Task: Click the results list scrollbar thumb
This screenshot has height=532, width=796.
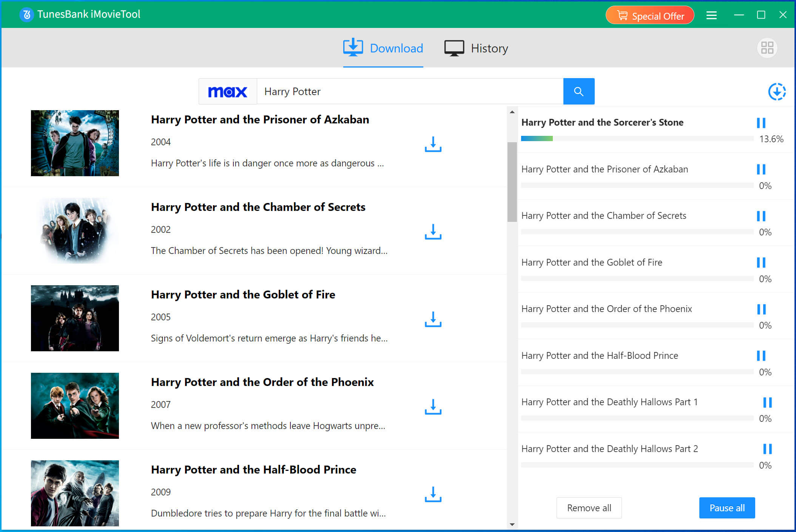Action: [x=512, y=182]
